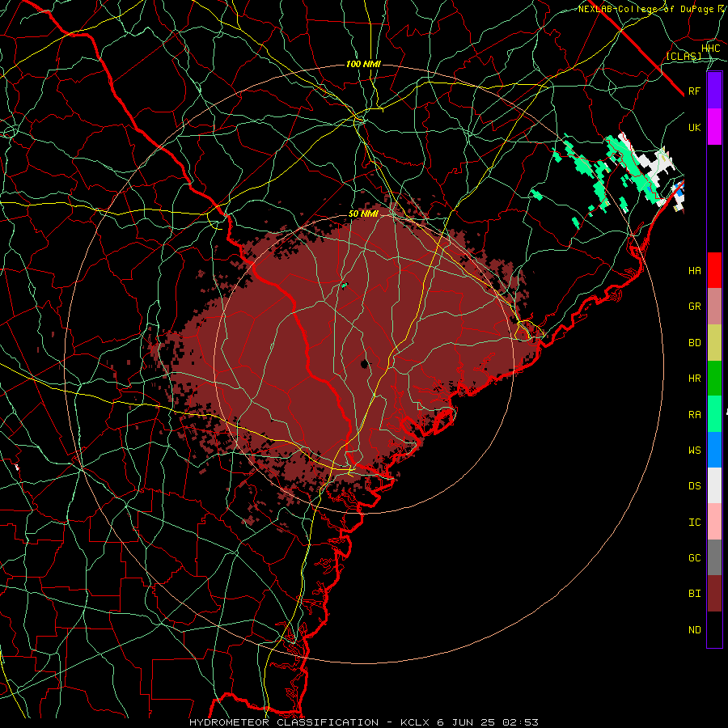The image size is (728, 728).
Task: Click the gray GC legend swatch
Action: point(714,557)
